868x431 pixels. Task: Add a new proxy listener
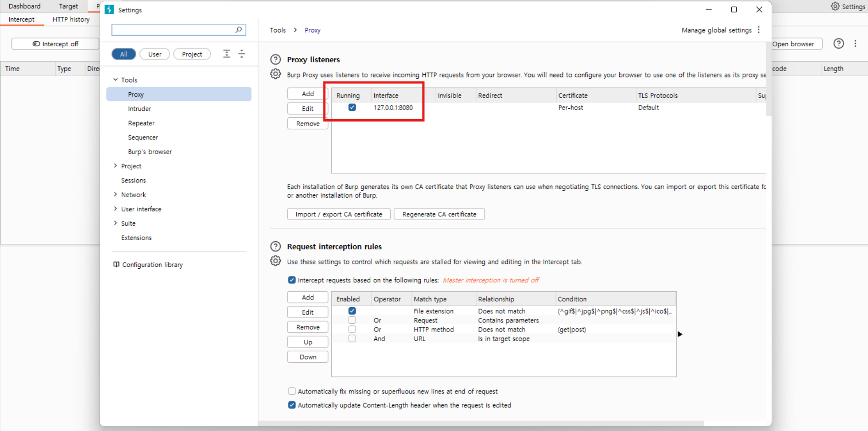tap(308, 94)
